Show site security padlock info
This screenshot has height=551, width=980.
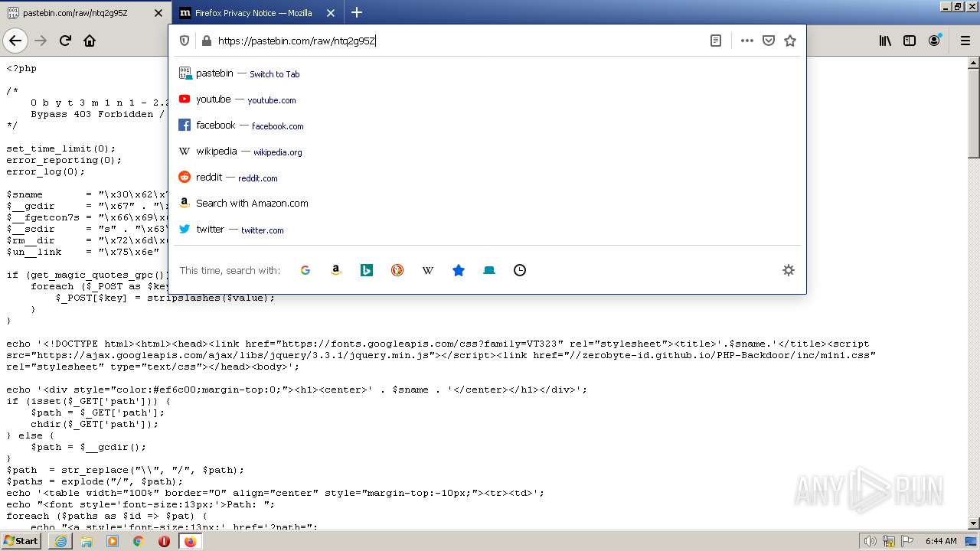(206, 41)
